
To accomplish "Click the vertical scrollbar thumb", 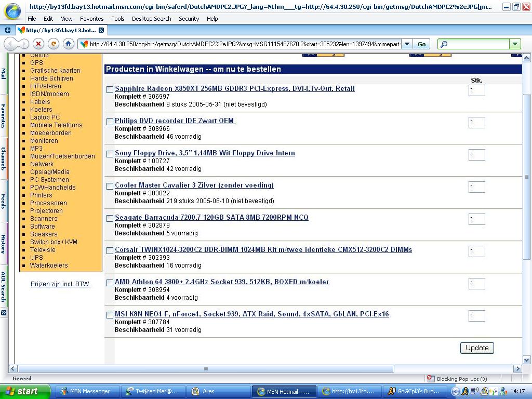I will tap(527, 177).
